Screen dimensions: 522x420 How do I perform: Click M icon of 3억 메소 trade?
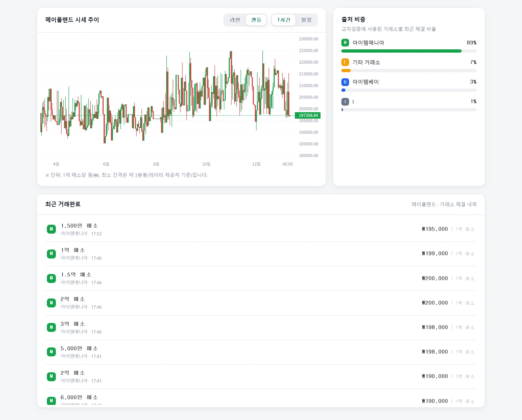(x=51, y=327)
